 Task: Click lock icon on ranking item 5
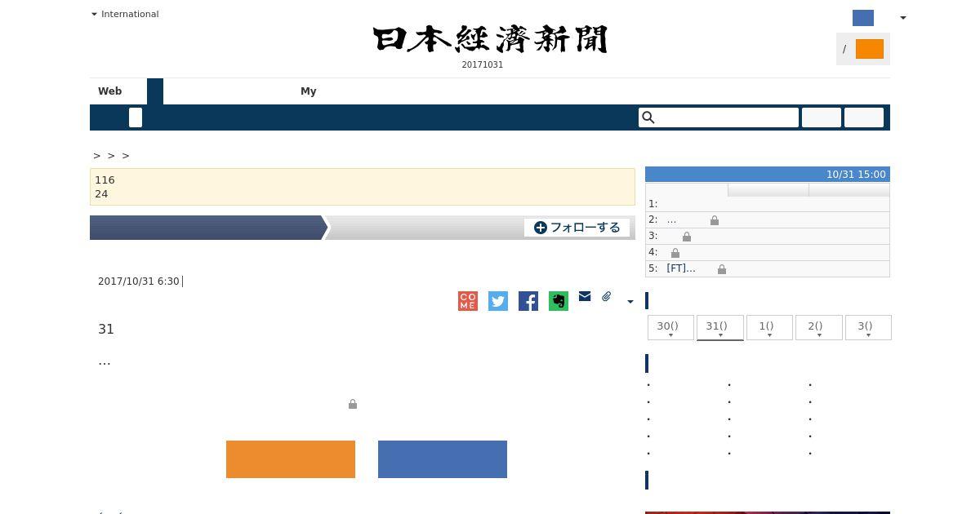(x=722, y=269)
